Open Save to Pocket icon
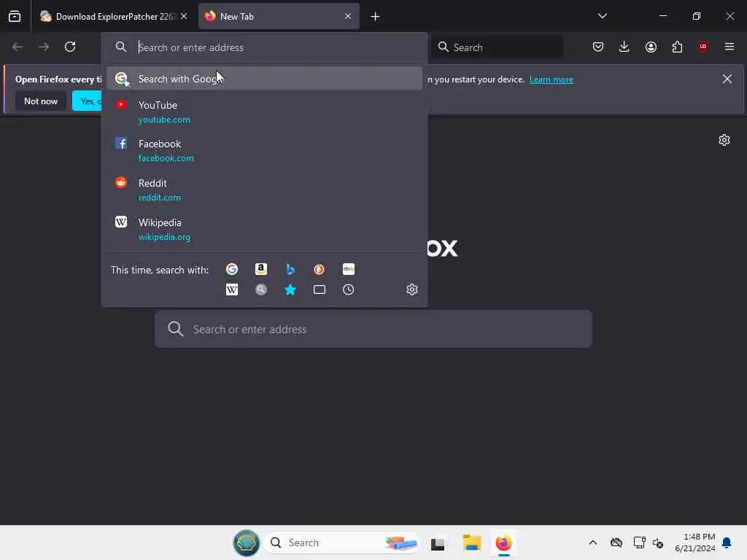747x560 pixels. click(598, 47)
